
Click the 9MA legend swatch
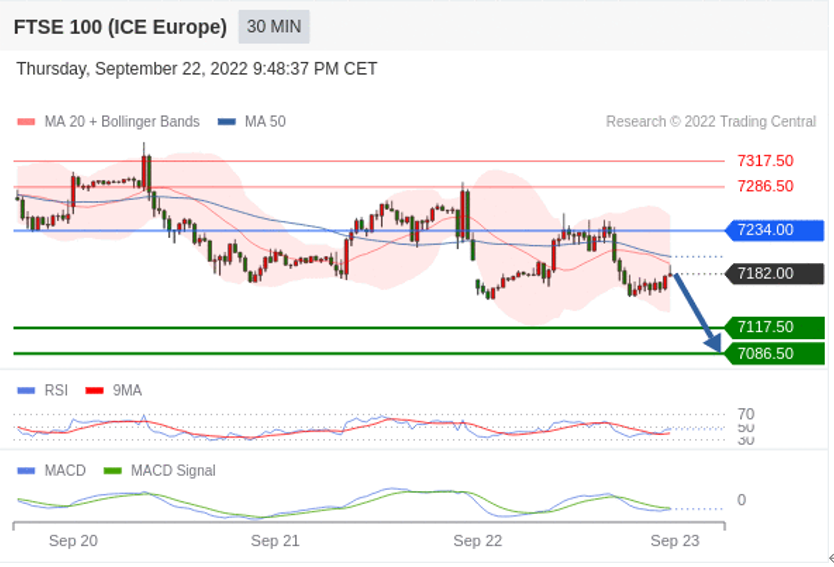click(x=94, y=391)
